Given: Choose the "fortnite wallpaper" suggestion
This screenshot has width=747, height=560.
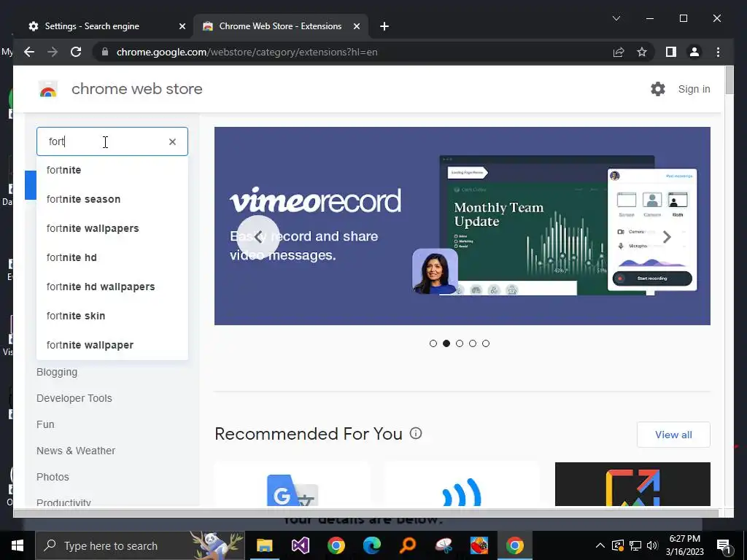Looking at the screenshot, I should pyautogui.click(x=112, y=345).
